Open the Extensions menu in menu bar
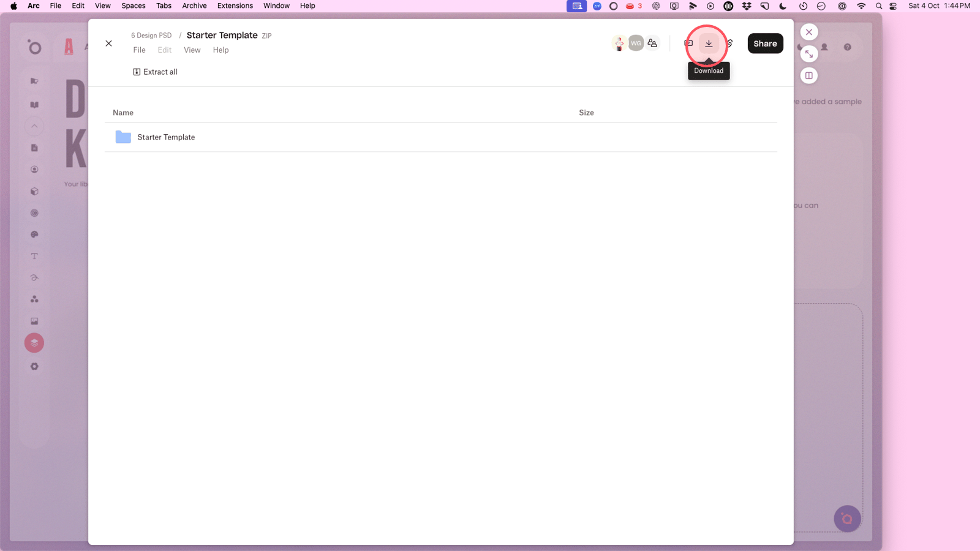Image resolution: width=980 pixels, height=551 pixels. point(235,6)
